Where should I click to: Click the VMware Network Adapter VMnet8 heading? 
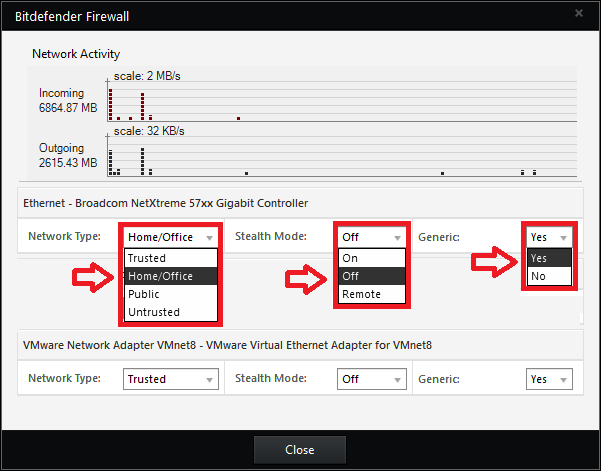coord(227,345)
